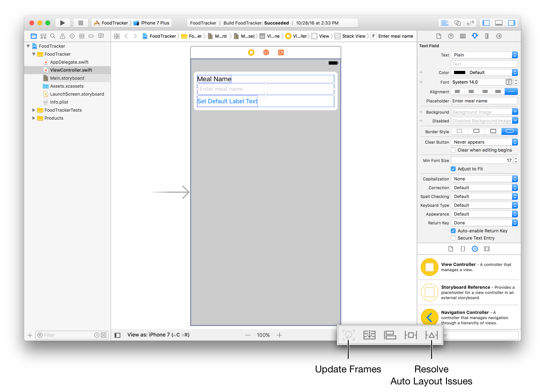Image resolution: width=545 pixels, height=392 pixels.
Task: Toggle the debug area
Action: click(x=499, y=23)
